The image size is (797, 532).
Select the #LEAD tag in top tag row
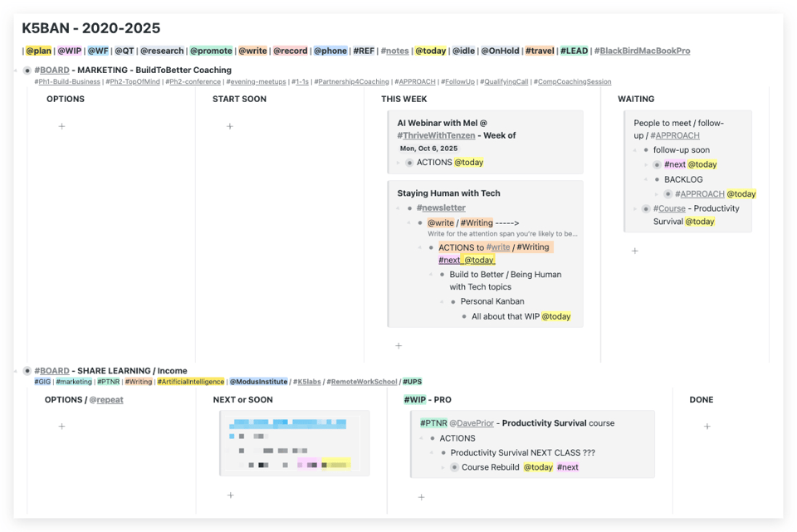click(574, 51)
